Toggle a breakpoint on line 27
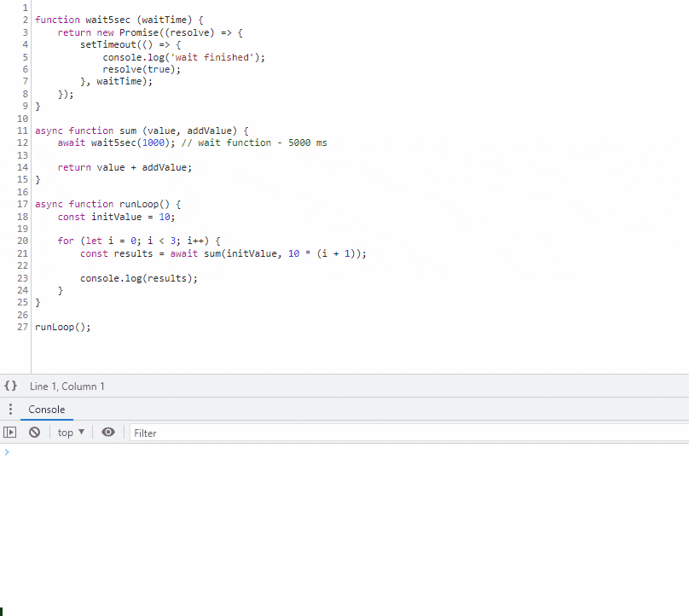Viewport: 689px width, 616px height. (x=22, y=327)
